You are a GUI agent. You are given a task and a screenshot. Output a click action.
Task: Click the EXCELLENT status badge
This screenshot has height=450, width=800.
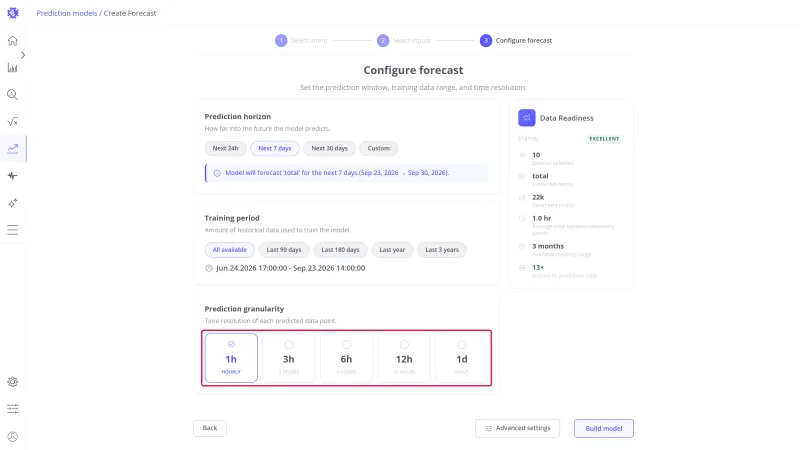(604, 139)
